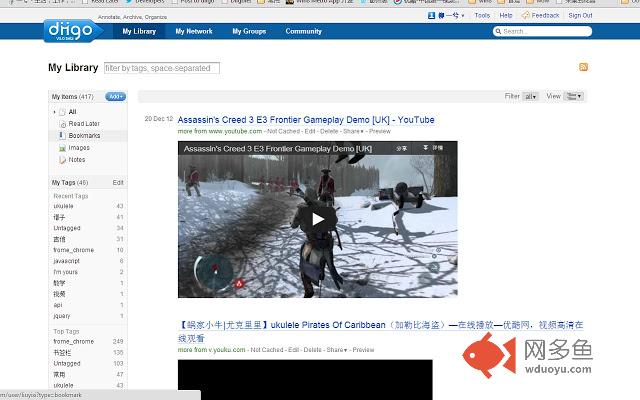640x400 pixels.
Task: Open My Network tab
Action: [x=194, y=31]
